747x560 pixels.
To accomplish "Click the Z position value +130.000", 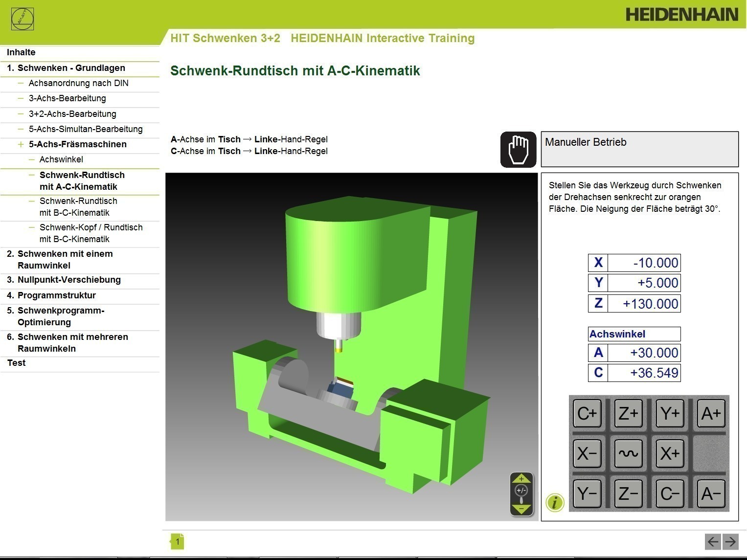I will coord(644,304).
